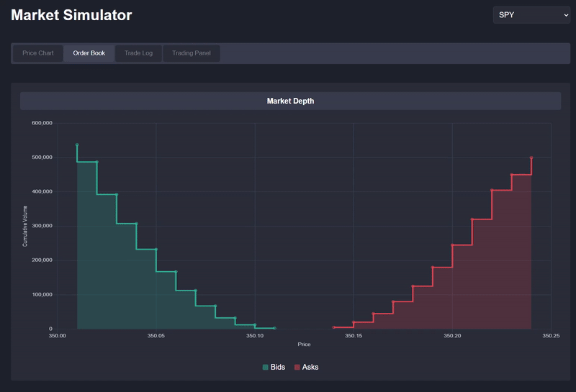Click the Market Depth header bar
Image resolution: width=576 pixels, height=392 pixels.
point(290,101)
